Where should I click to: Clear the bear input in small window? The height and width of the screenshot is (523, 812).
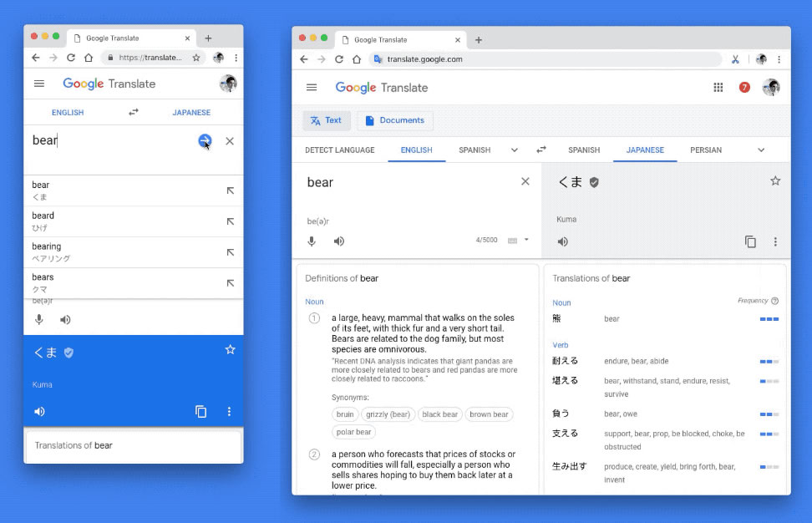pyautogui.click(x=230, y=141)
